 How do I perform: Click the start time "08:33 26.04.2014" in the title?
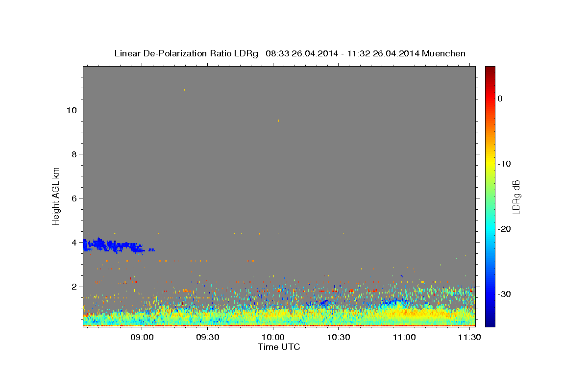point(301,53)
